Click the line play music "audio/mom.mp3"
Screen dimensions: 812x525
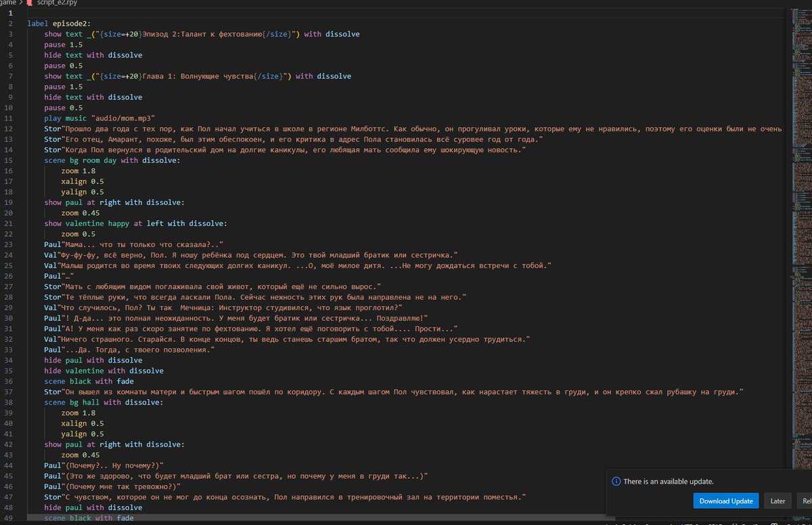[99, 118]
